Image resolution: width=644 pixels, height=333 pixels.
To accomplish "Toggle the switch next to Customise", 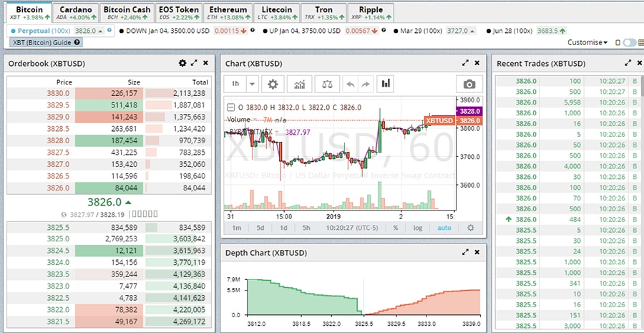I will coord(629,43).
